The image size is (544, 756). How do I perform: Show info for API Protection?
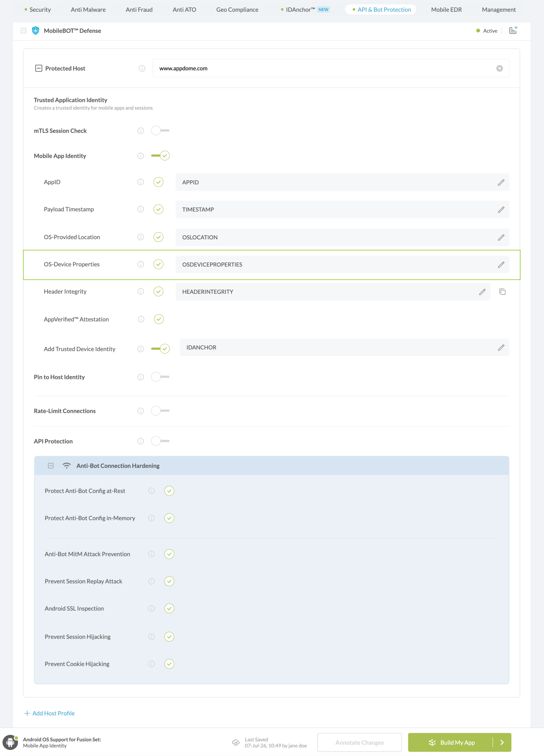(141, 441)
